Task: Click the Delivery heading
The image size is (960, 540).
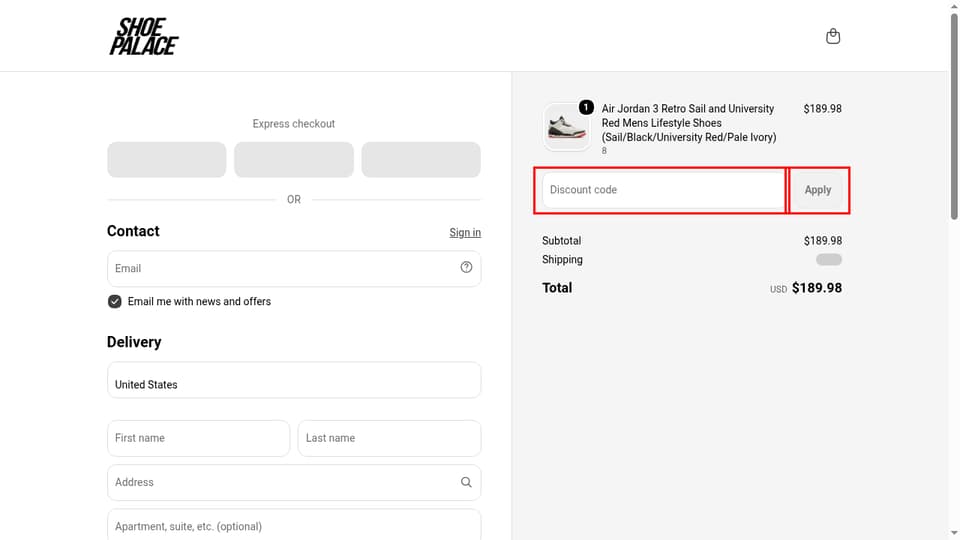Action: tap(134, 342)
